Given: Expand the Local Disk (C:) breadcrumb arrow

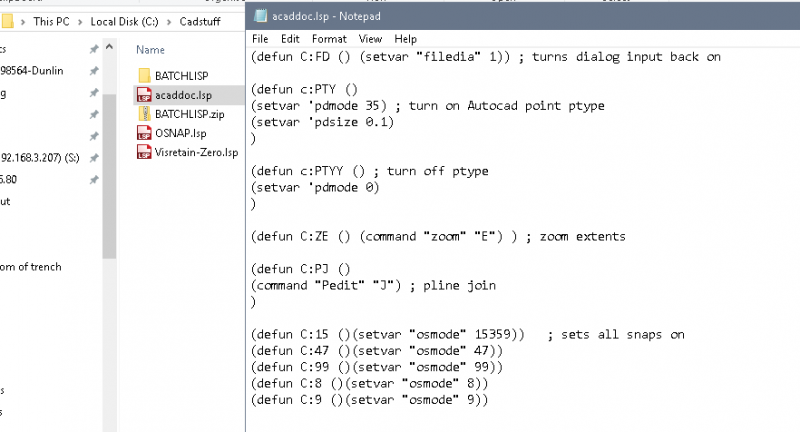Looking at the screenshot, I should click(168, 20).
